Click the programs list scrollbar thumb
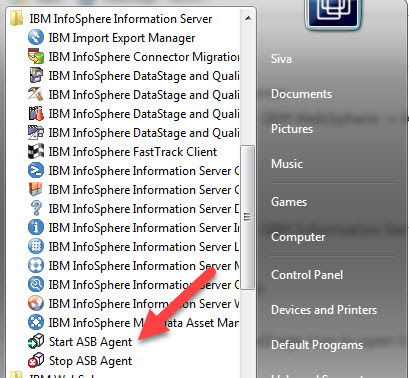 [247, 217]
